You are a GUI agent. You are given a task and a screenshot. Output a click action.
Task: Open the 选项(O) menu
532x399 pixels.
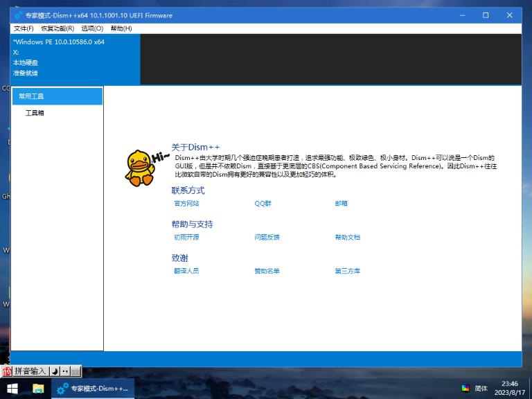[x=92, y=28]
